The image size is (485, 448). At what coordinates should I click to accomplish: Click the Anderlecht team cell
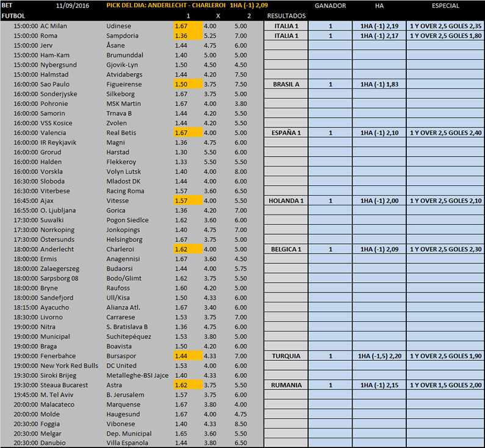point(57,249)
